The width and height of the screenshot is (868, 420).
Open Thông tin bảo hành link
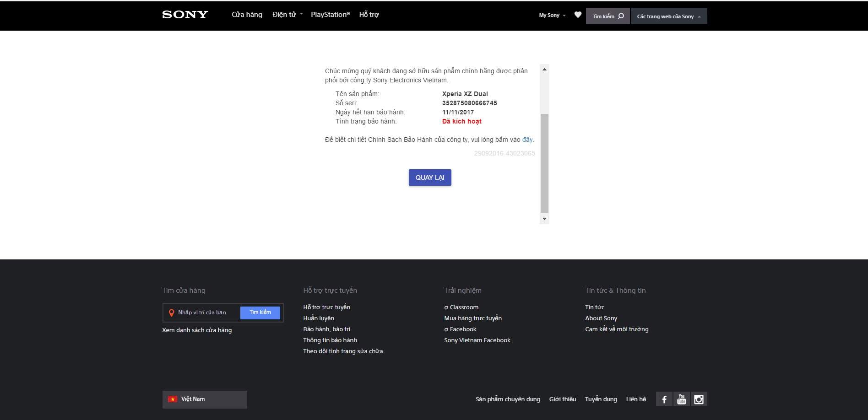[x=330, y=340]
